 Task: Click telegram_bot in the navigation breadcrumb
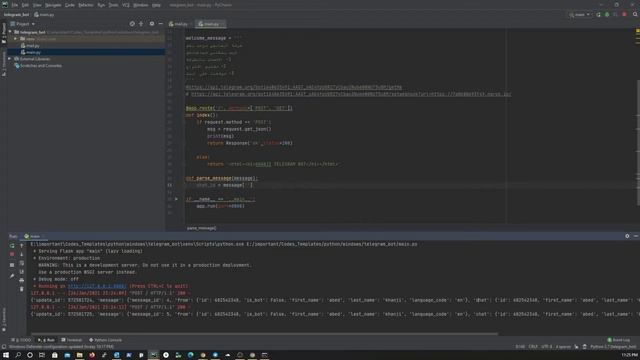(17, 15)
